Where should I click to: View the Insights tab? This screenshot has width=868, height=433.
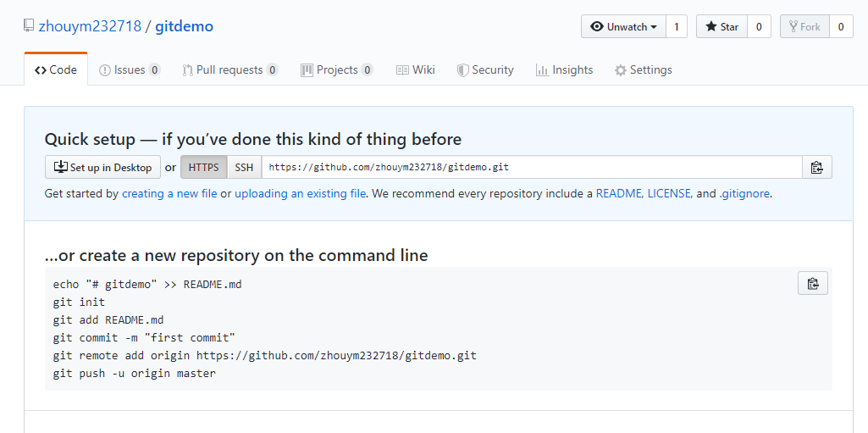[565, 69]
